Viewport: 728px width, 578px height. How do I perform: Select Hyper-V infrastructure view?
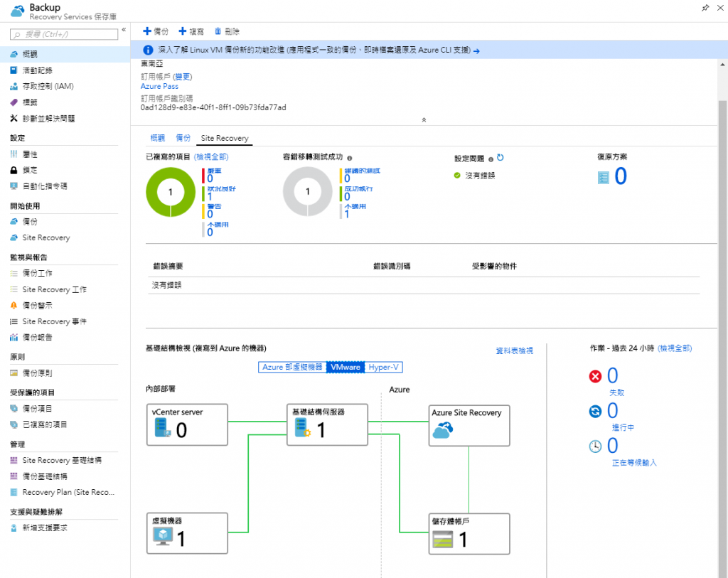tap(383, 368)
